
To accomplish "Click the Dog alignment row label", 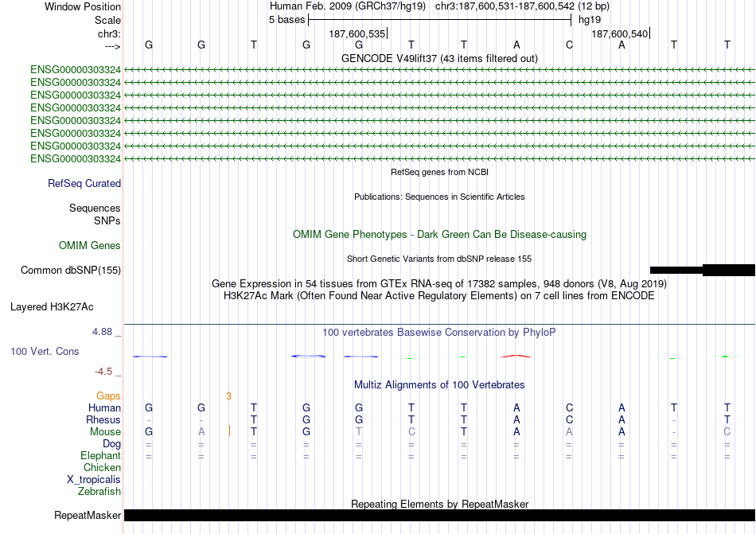I will [111, 443].
